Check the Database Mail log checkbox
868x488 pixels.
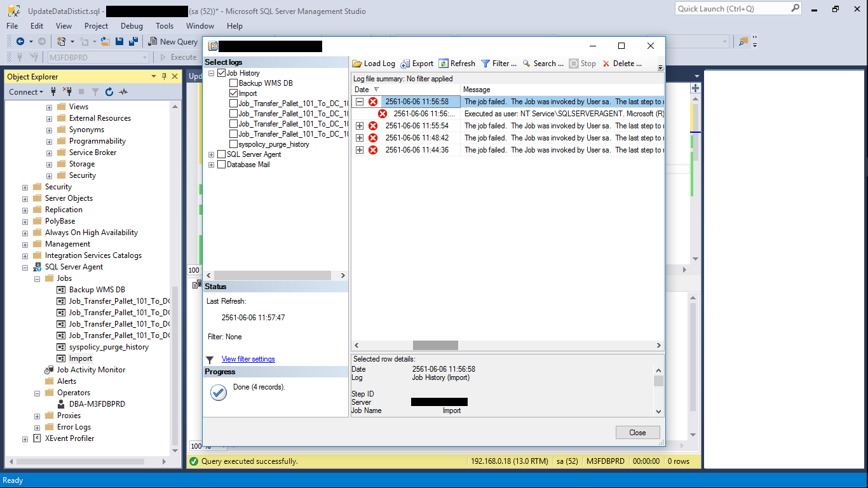pos(221,165)
